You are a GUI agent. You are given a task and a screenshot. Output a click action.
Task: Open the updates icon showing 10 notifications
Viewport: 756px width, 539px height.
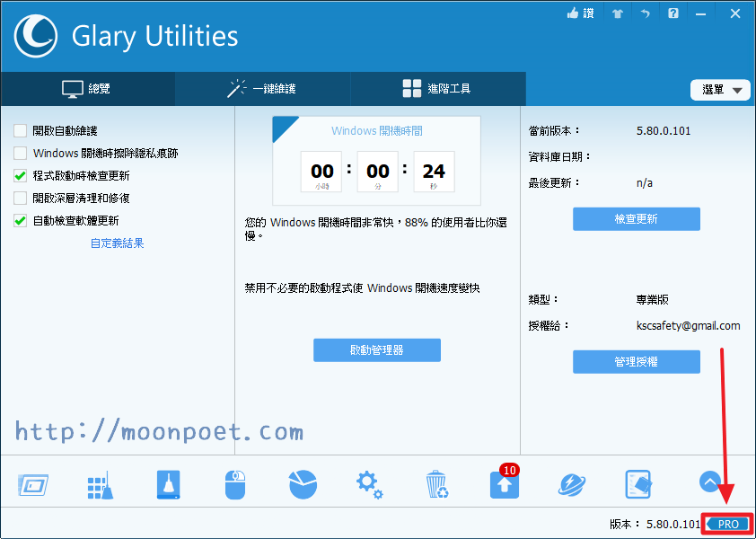(504, 485)
